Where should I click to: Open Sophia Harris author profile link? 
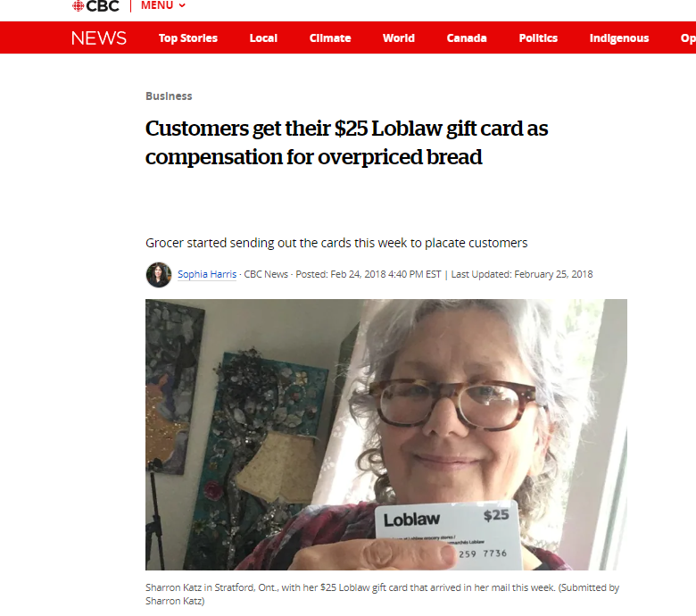[x=207, y=274]
